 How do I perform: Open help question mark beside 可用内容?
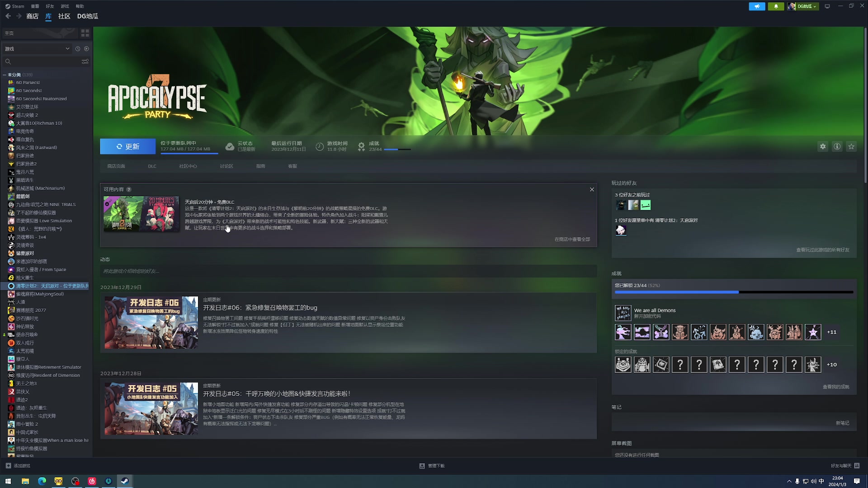point(129,189)
